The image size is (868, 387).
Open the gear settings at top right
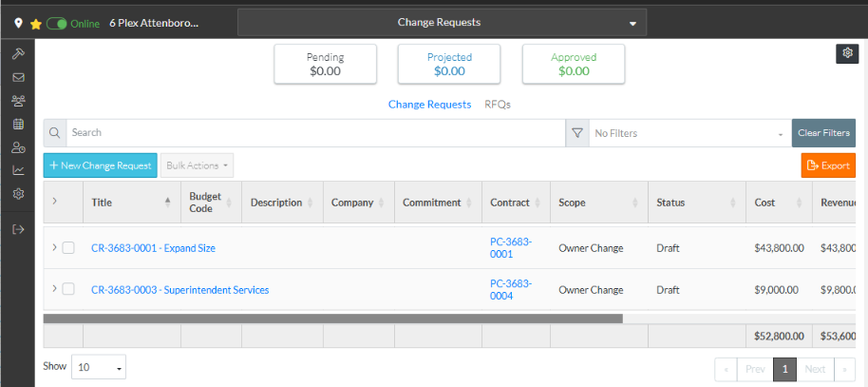pyautogui.click(x=846, y=53)
